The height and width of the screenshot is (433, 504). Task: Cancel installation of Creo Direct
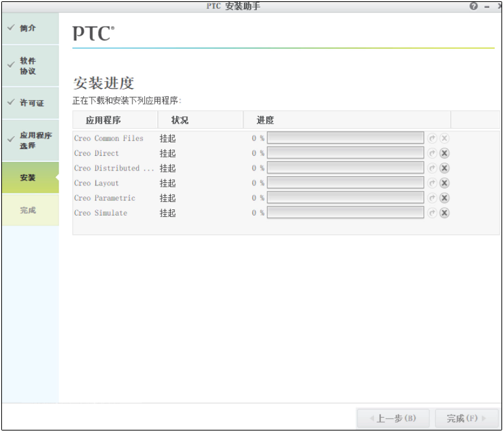click(x=444, y=153)
